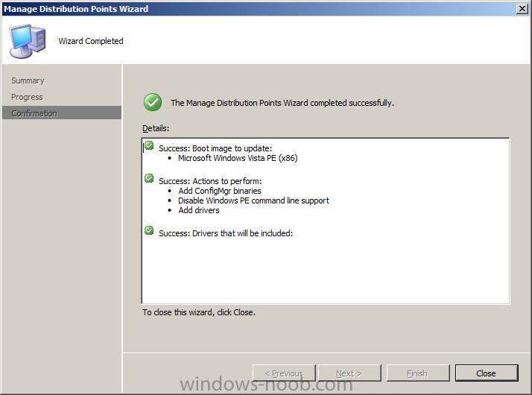Viewport: 532px width, 395px height.
Task: Click 'Success: Actions to perform:' text
Action: coord(210,181)
